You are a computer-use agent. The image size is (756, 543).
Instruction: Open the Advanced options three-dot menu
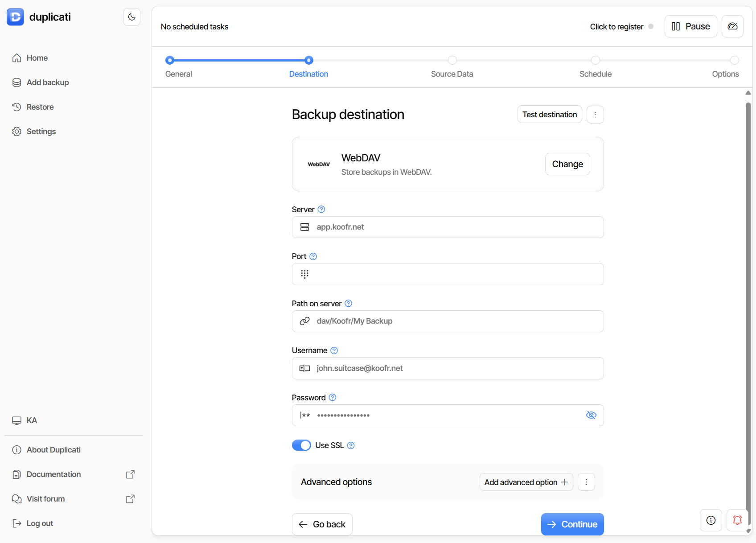coord(586,482)
